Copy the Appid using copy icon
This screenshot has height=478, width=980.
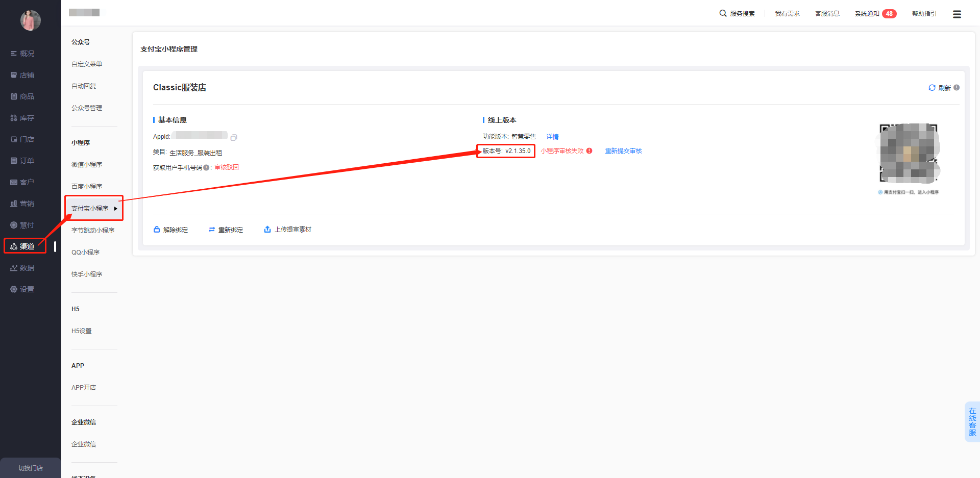point(234,138)
